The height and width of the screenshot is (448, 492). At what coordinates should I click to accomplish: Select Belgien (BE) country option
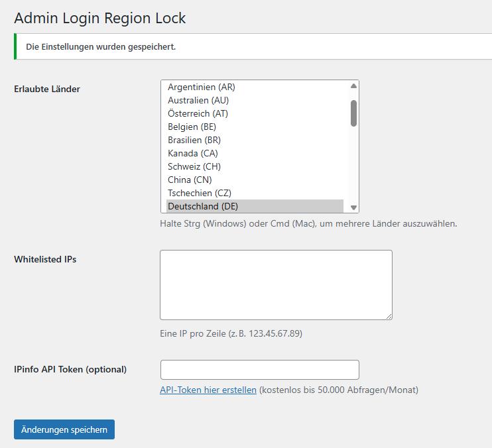(x=192, y=127)
